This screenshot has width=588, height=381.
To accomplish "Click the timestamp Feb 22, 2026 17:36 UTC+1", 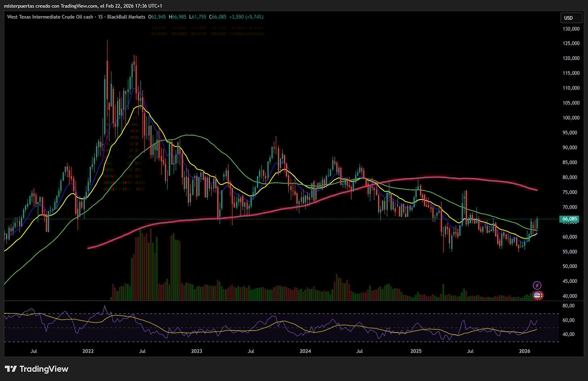I will coord(134,6).
